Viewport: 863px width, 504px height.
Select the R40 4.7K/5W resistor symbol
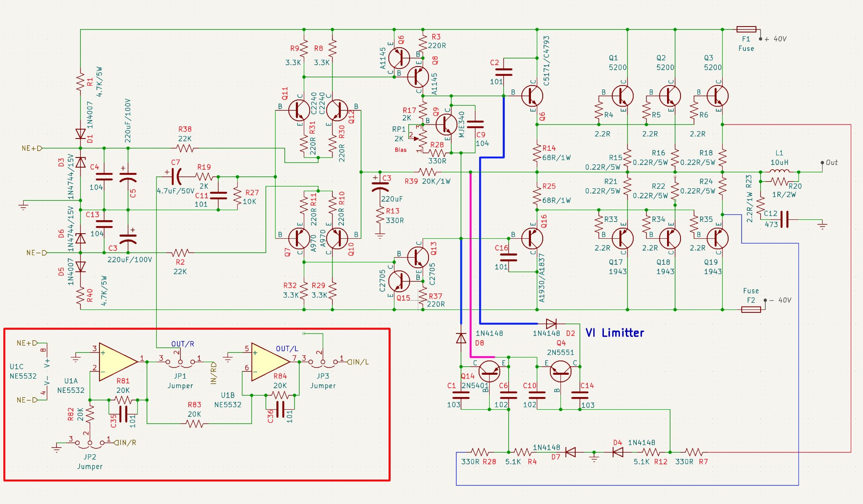(x=80, y=295)
